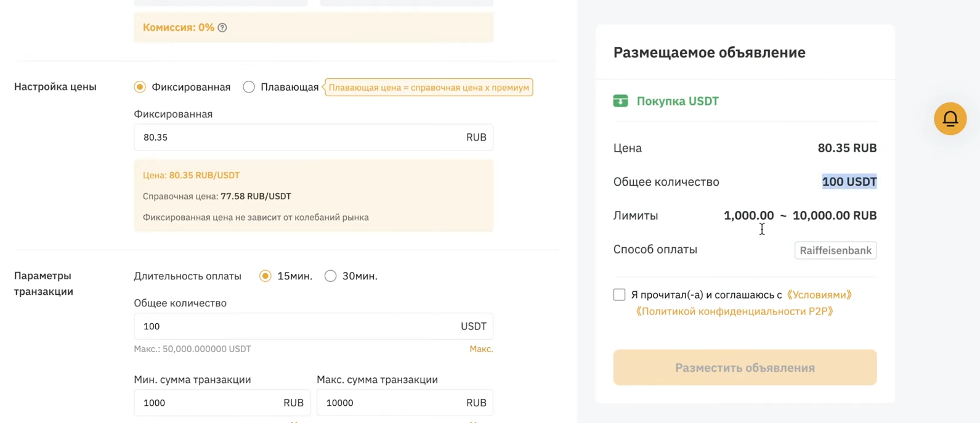Click the green Покупка USDT icon
Image resolution: width=980 pixels, height=423 pixels.
[620, 101]
